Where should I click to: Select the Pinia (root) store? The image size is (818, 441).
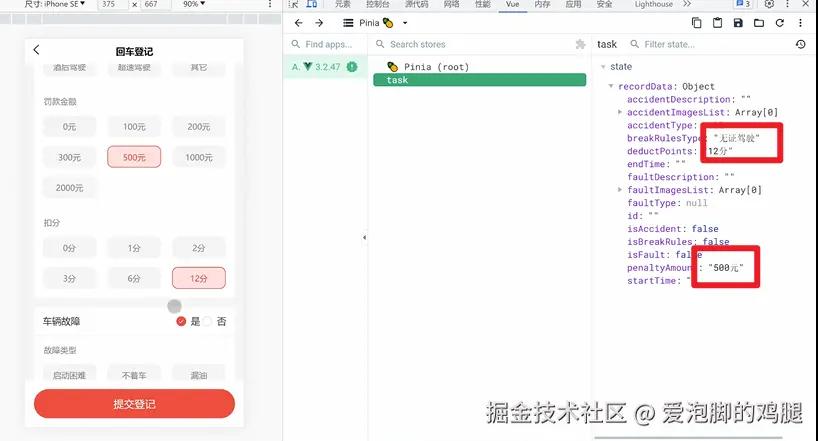(479, 67)
